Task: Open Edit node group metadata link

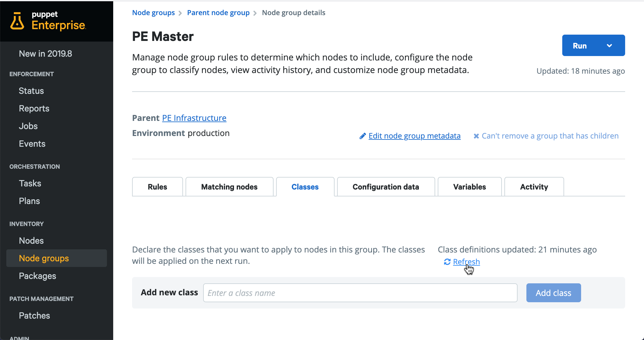Action: point(414,136)
